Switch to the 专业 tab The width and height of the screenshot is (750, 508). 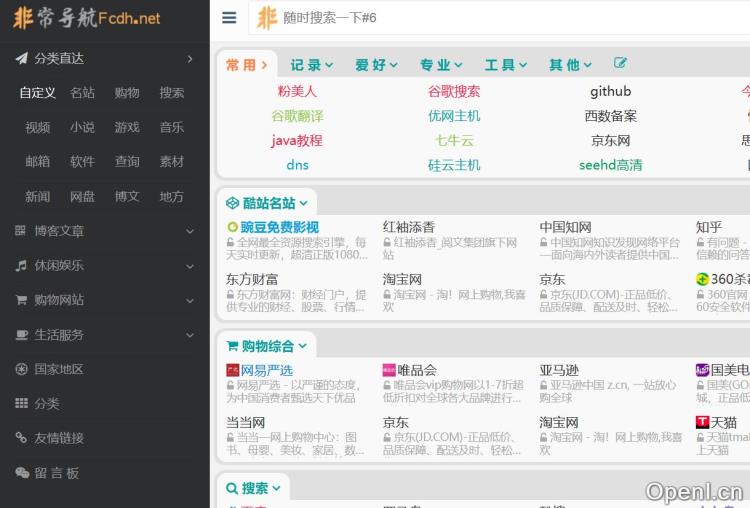[441, 65]
